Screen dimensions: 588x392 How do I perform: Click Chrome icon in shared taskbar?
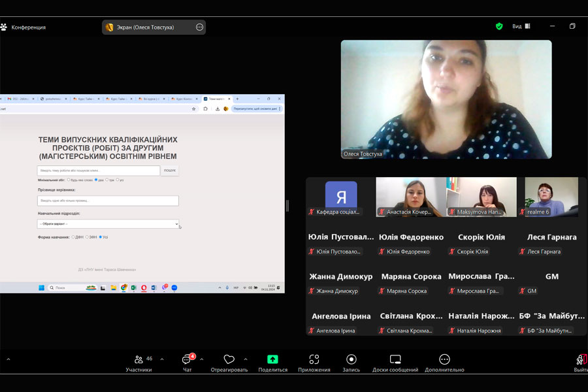pyautogui.click(x=123, y=287)
